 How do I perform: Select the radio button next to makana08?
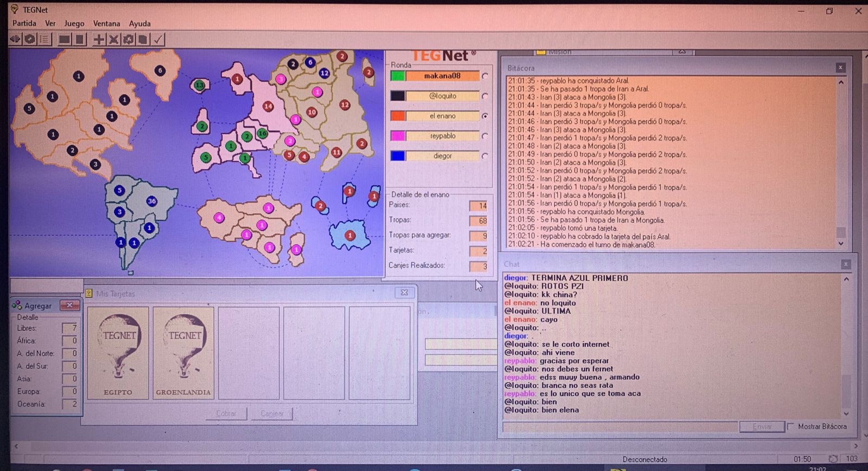click(485, 76)
